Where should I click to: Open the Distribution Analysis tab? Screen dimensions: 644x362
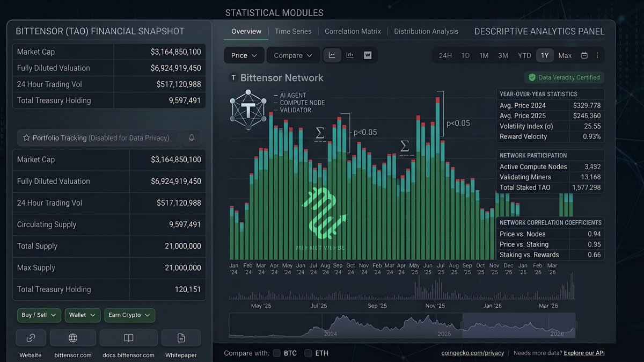click(426, 31)
